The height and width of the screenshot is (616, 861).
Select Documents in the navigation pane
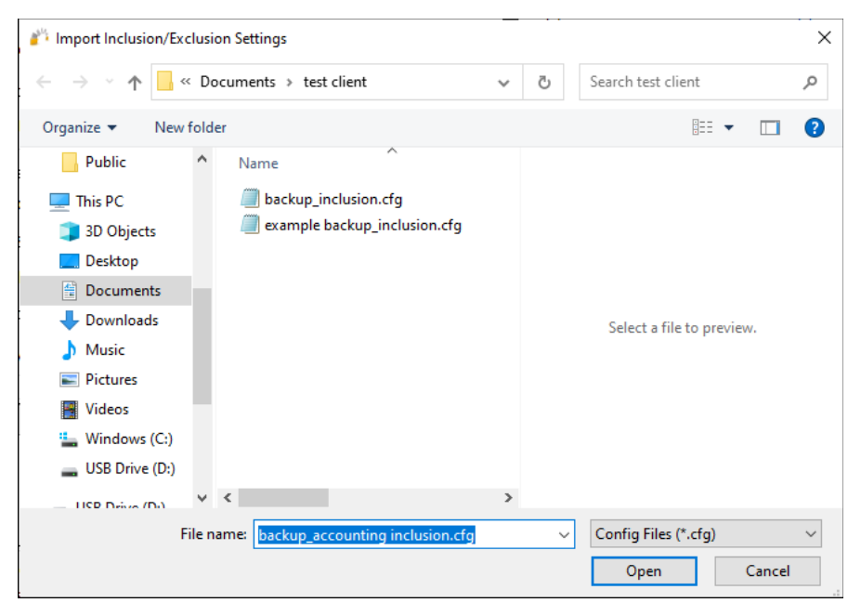(107, 291)
